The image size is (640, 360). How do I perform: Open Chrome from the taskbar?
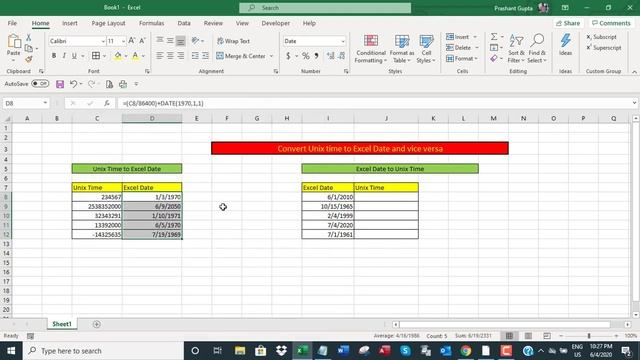[x=466, y=351]
